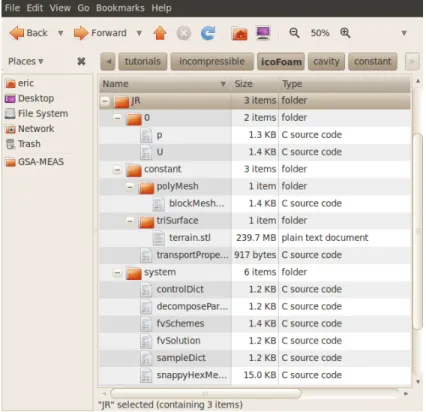This screenshot has width=426, height=412.
Task: Open File System in Places
Action: tap(37, 114)
